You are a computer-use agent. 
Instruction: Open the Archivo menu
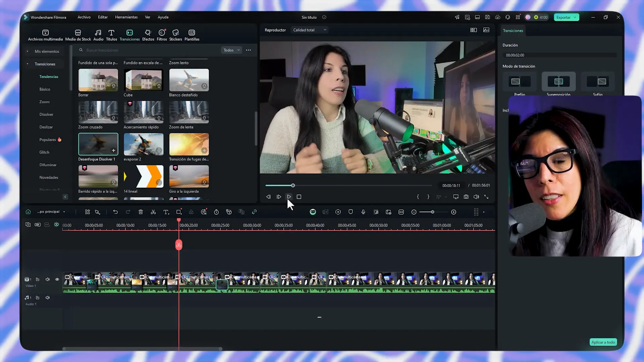coord(84,17)
